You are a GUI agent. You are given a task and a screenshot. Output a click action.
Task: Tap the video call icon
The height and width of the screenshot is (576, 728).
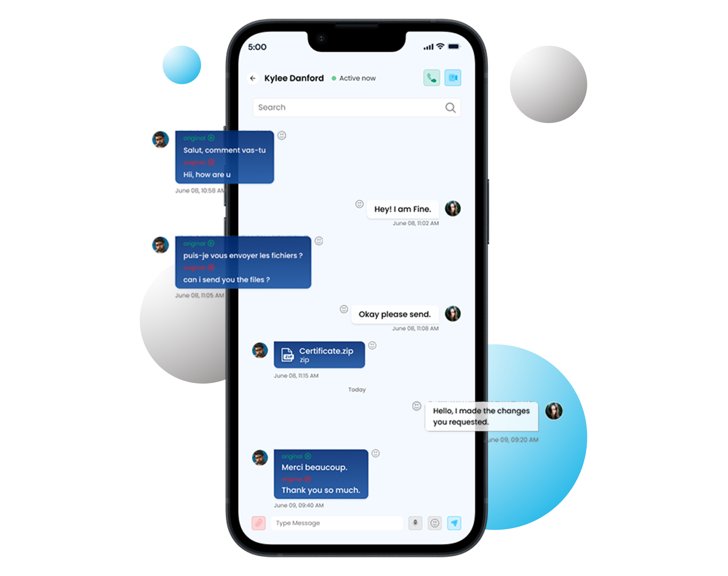click(455, 78)
